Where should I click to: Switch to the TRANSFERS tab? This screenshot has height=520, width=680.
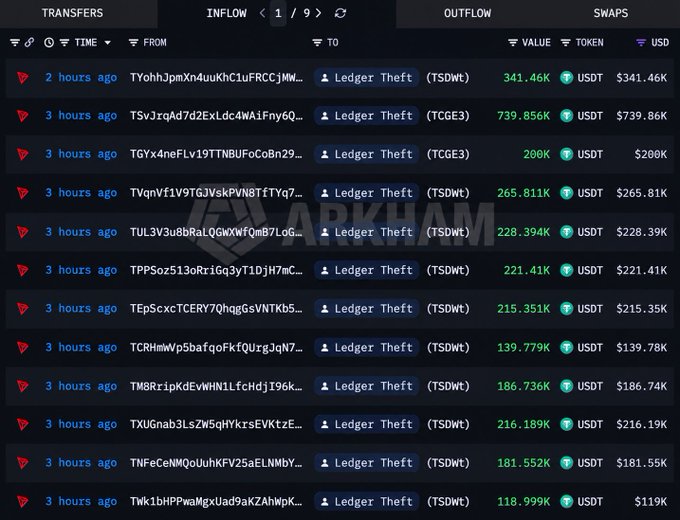point(72,13)
